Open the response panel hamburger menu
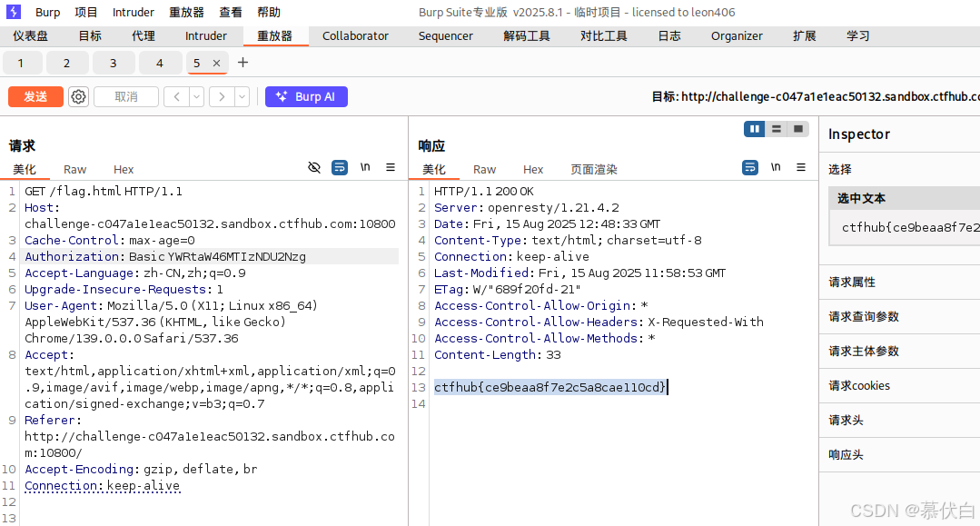The width and height of the screenshot is (980, 526). tap(801, 167)
